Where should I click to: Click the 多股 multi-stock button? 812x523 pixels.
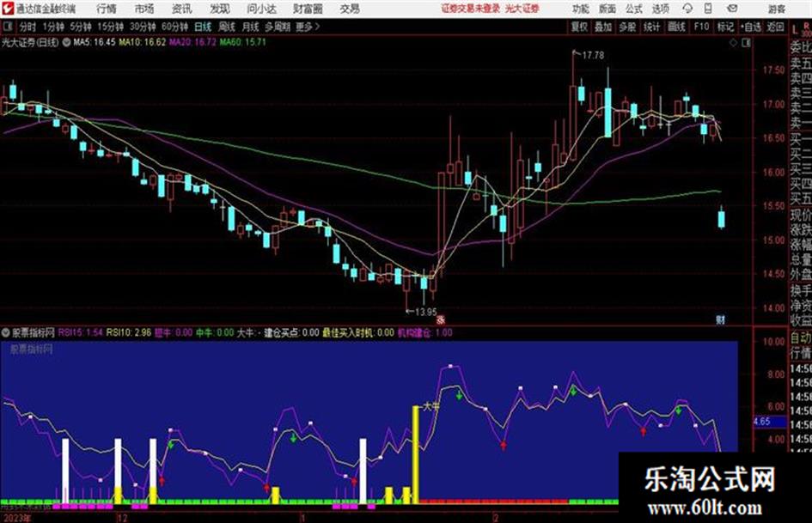pos(627,27)
